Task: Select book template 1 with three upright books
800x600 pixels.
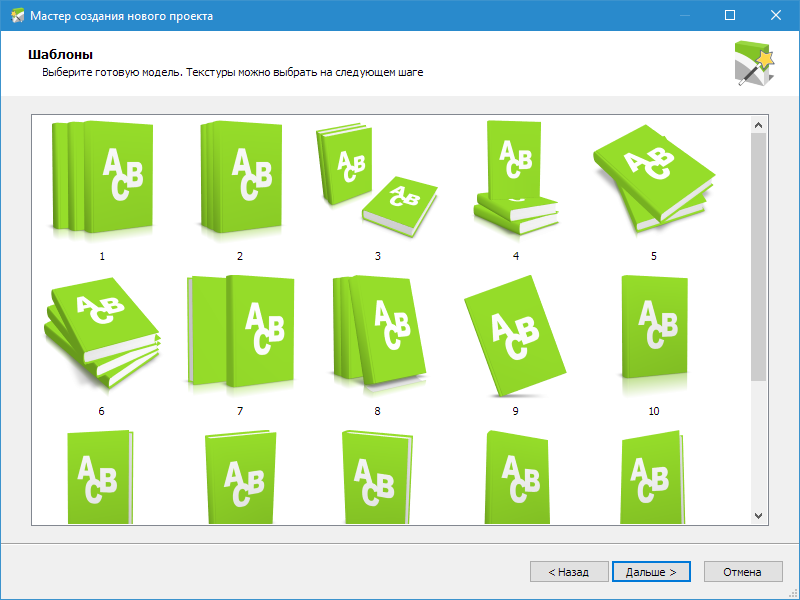Action: [102, 179]
